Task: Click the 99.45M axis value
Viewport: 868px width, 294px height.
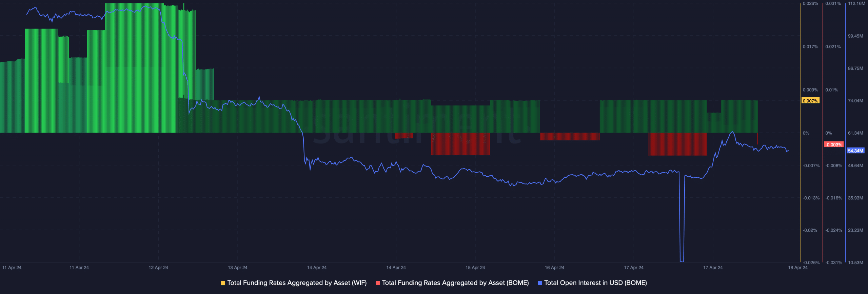Action: pyautogui.click(x=855, y=36)
